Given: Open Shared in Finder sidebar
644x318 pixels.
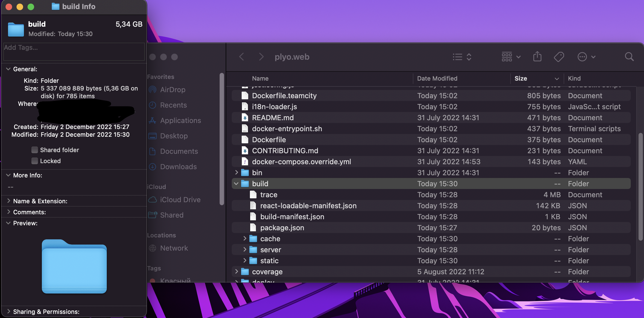Looking at the screenshot, I should coord(166,215).
